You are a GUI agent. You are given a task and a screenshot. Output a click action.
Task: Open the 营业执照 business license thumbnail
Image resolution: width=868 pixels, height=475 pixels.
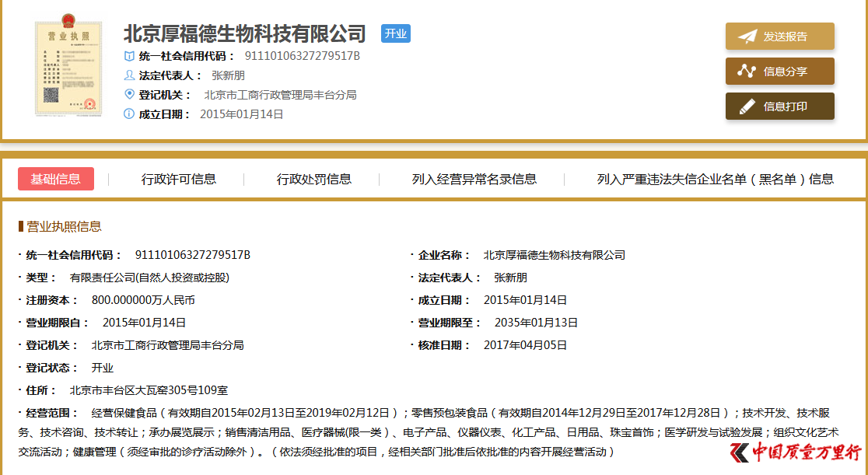pos(69,68)
